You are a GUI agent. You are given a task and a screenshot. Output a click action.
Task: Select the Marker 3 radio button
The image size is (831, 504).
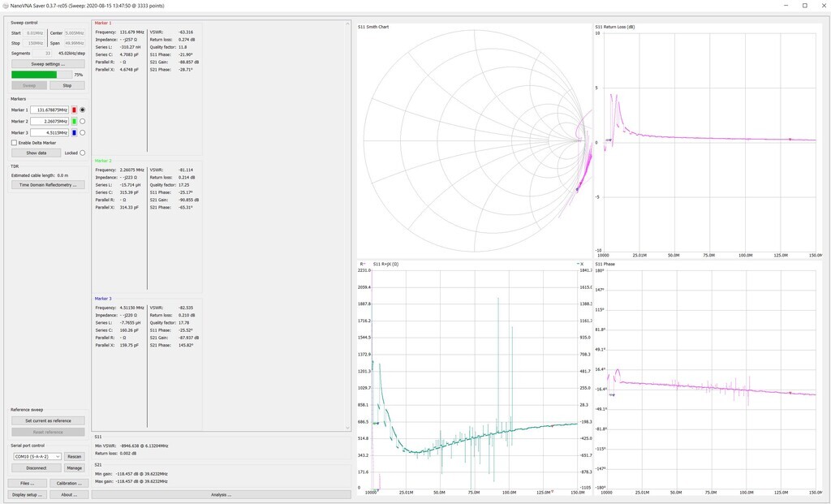[x=82, y=132]
